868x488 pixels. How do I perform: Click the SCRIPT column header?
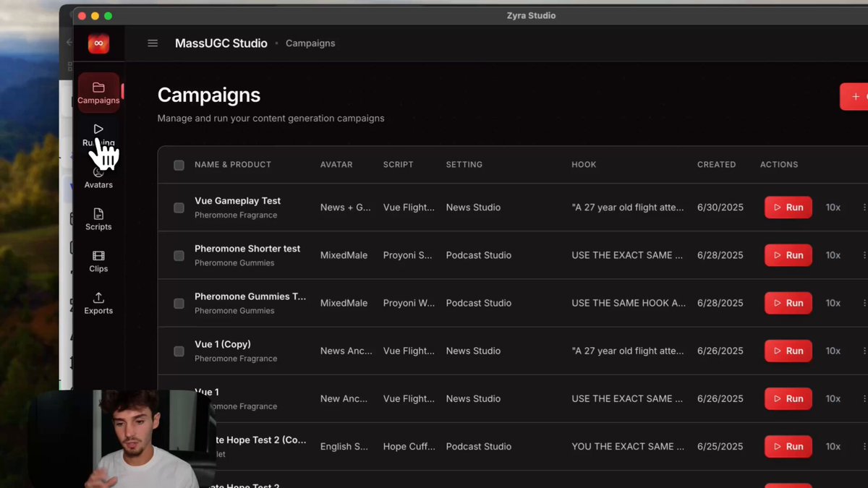click(x=399, y=165)
